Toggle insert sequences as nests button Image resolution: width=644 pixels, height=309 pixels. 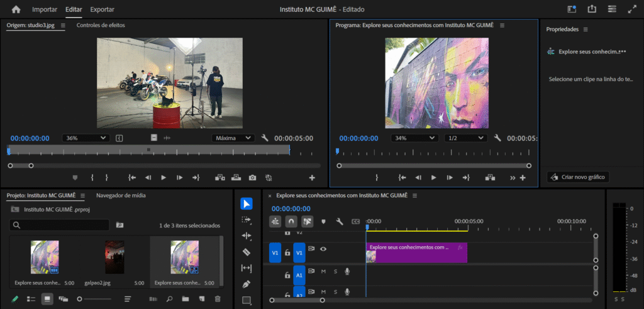(275, 222)
